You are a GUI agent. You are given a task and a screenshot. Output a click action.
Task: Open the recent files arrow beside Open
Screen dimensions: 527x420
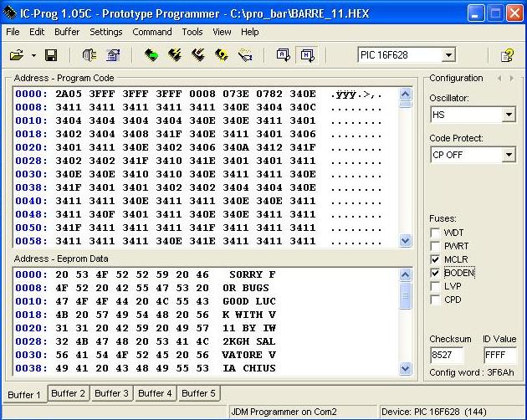click(x=33, y=55)
